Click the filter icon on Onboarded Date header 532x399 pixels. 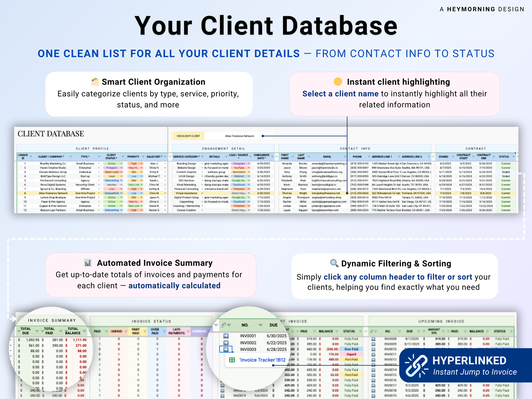tap(274, 157)
